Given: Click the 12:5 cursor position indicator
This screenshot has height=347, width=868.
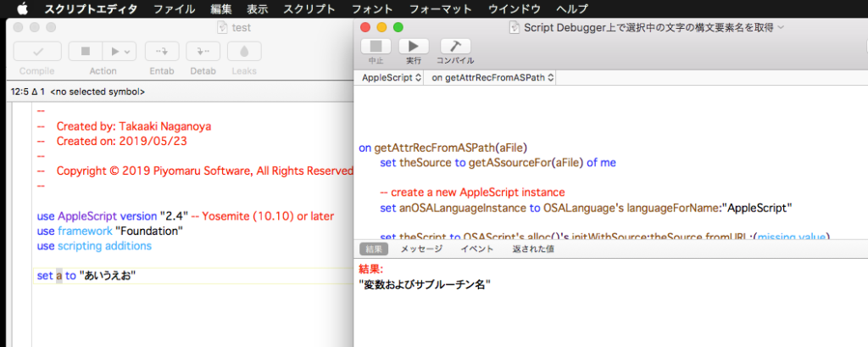Looking at the screenshot, I should (28, 92).
